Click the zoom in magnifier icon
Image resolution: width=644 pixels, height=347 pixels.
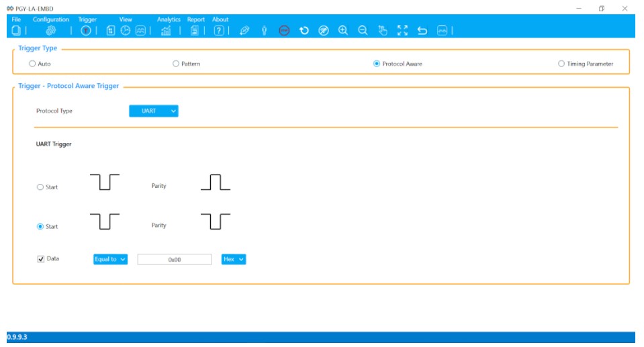click(343, 30)
